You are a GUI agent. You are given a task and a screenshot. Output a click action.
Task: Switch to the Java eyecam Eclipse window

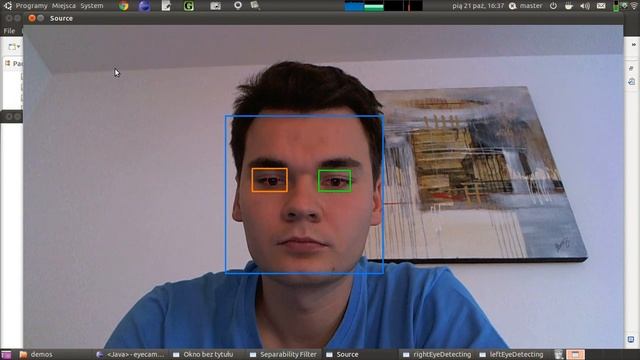[131, 354]
